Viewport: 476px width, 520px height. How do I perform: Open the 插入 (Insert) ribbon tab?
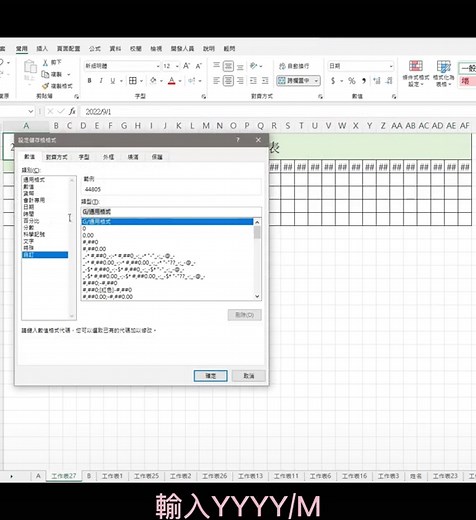pyautogui.click(x=42, y=49)
